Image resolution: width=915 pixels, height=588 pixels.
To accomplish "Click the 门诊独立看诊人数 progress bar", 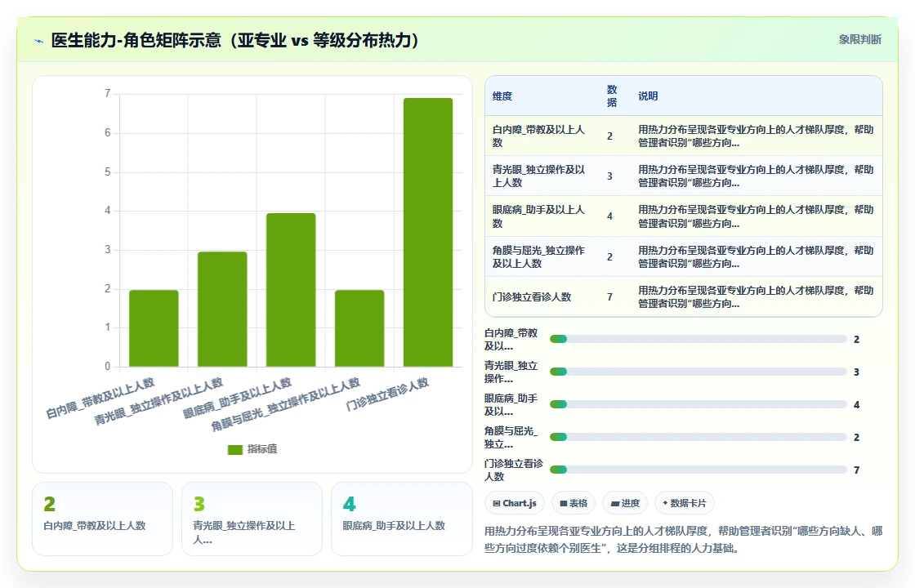I will pos(698,470).
